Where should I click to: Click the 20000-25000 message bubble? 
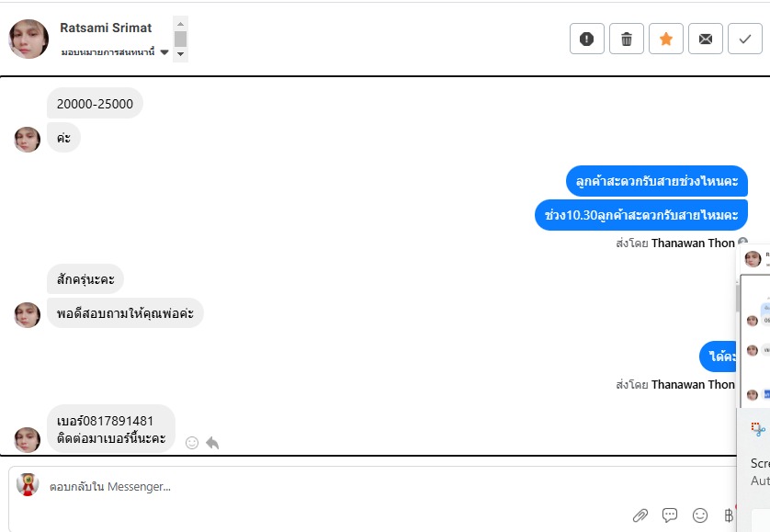95,104
